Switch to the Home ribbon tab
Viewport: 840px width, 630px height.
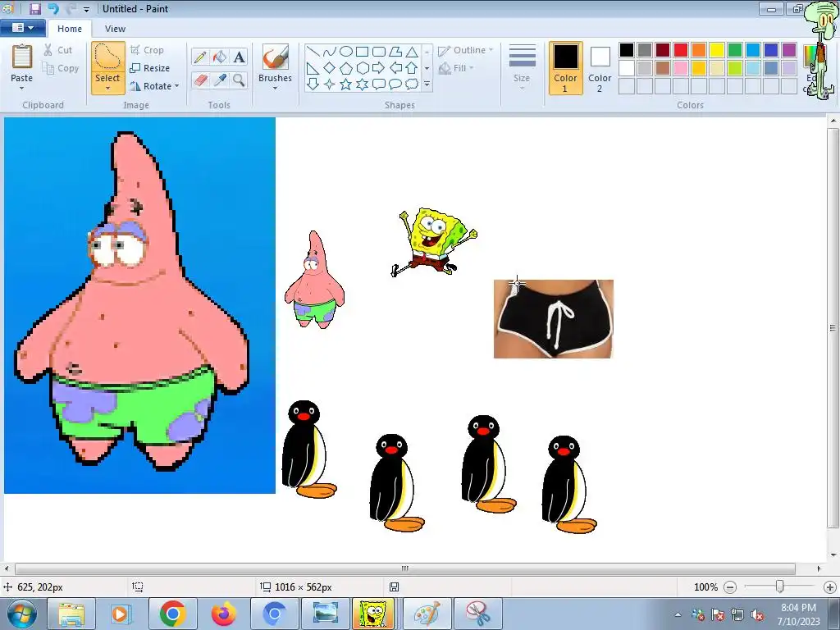70,29
